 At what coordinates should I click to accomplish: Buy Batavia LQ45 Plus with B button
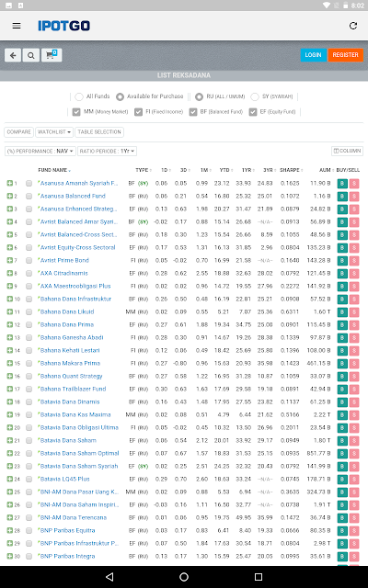click(342, 480)
